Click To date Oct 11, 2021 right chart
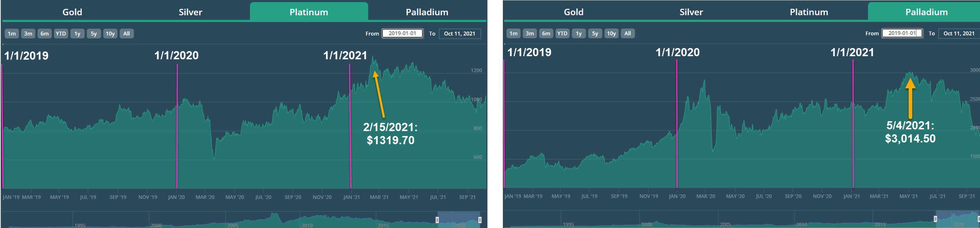This screenshot has width=980, height=228. tap(959, 33)
